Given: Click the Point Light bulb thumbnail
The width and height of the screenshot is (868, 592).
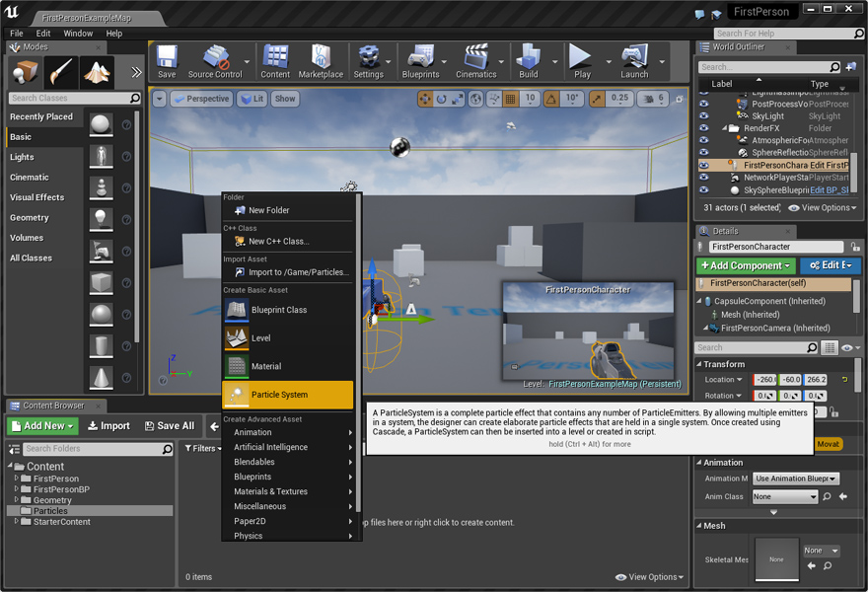Looking at the screenshot, I should click(101, 220).
